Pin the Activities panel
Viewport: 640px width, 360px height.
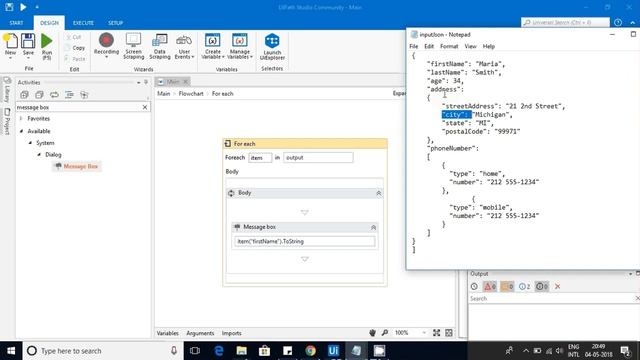[x=146, y=82]
